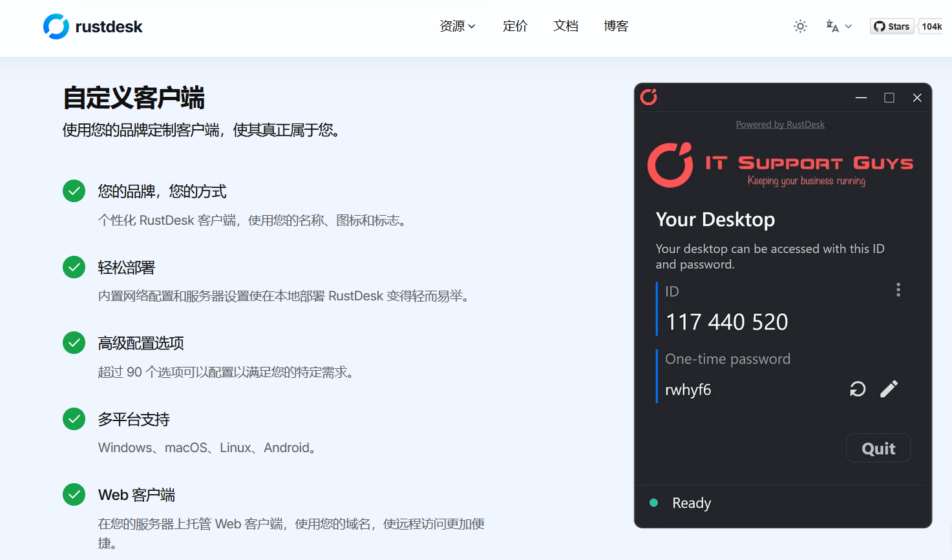
Task: Minimize the client window
Action: click(x=861, y=98)
